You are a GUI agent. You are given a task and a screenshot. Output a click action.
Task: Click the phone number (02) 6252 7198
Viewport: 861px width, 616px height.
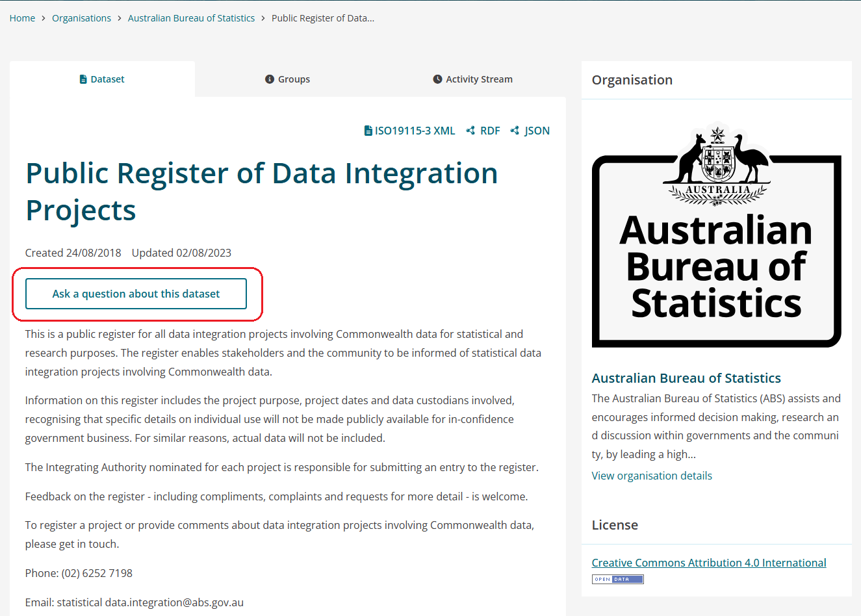[x=97, y=573]
